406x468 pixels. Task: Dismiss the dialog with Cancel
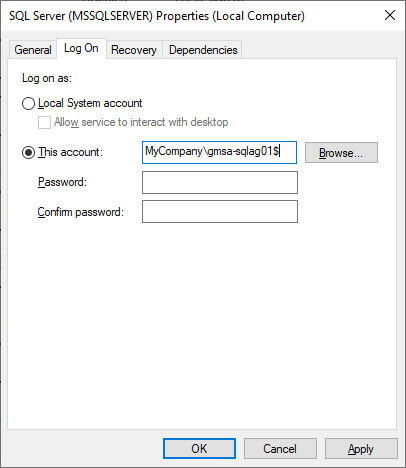tap(280, 449)
